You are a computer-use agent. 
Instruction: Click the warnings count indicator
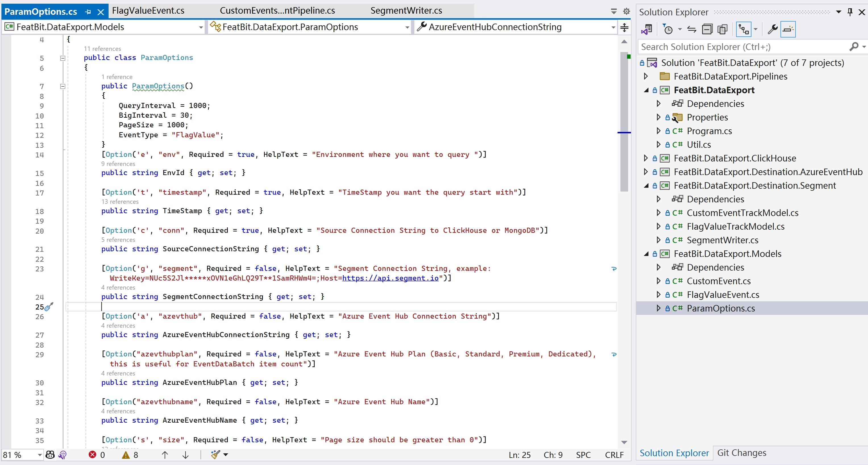pos(130,455)
